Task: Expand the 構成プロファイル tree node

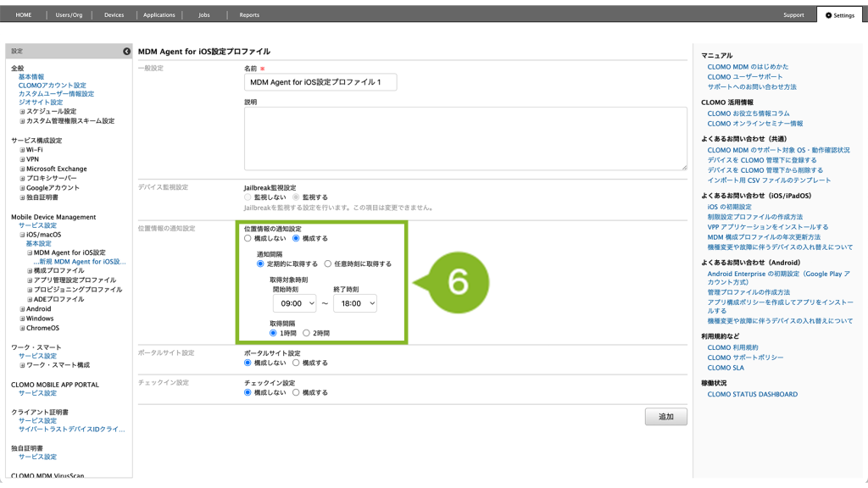Action: (x=30, y=271)
